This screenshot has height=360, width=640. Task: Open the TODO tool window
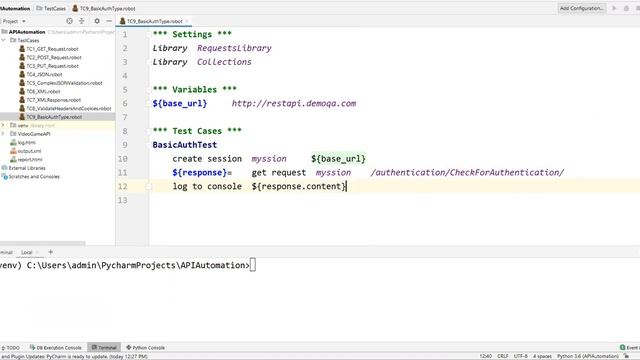tap(11, 348)
